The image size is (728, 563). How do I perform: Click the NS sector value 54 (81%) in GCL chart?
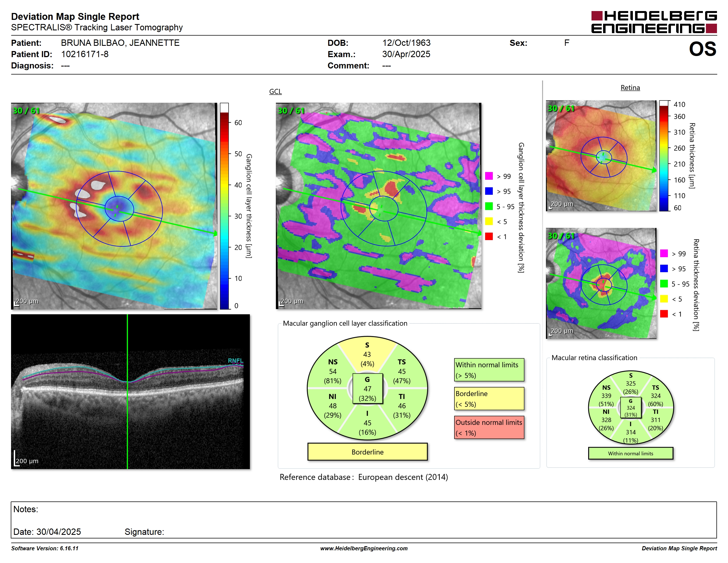click(x=333, y=371)
